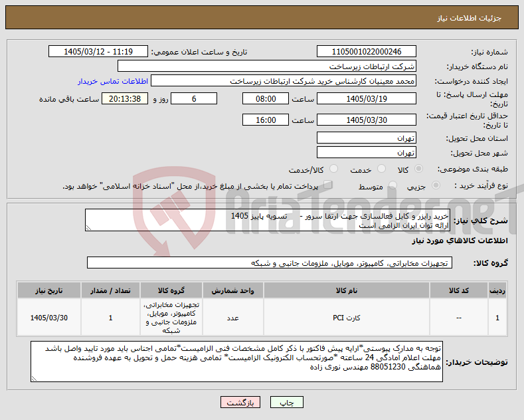The width and height of the screenshot is (524, 420).
Task: Click the کد کالا column header
Action: (459, 290)
